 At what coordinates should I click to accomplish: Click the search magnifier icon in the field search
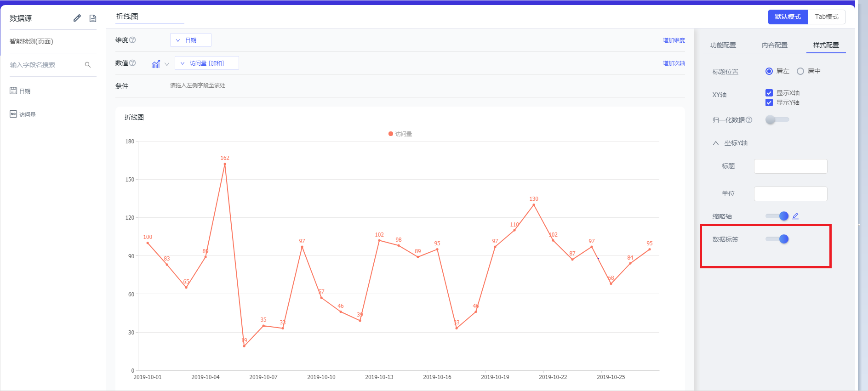[88, 65]
